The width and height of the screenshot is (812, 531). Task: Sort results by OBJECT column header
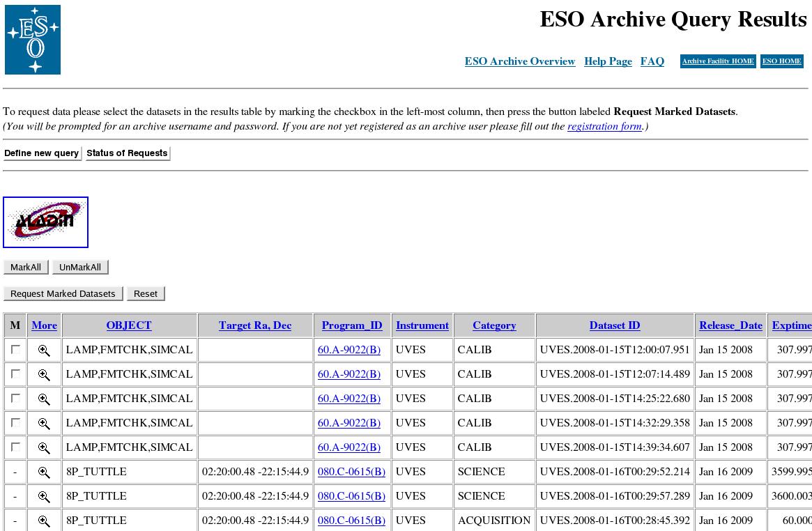click(x=129, y=325)
